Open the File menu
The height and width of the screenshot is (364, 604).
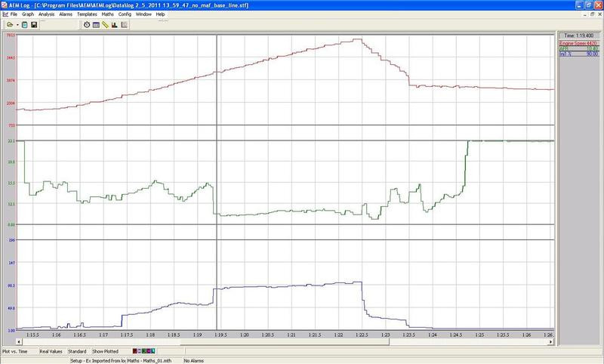[14, 14]
